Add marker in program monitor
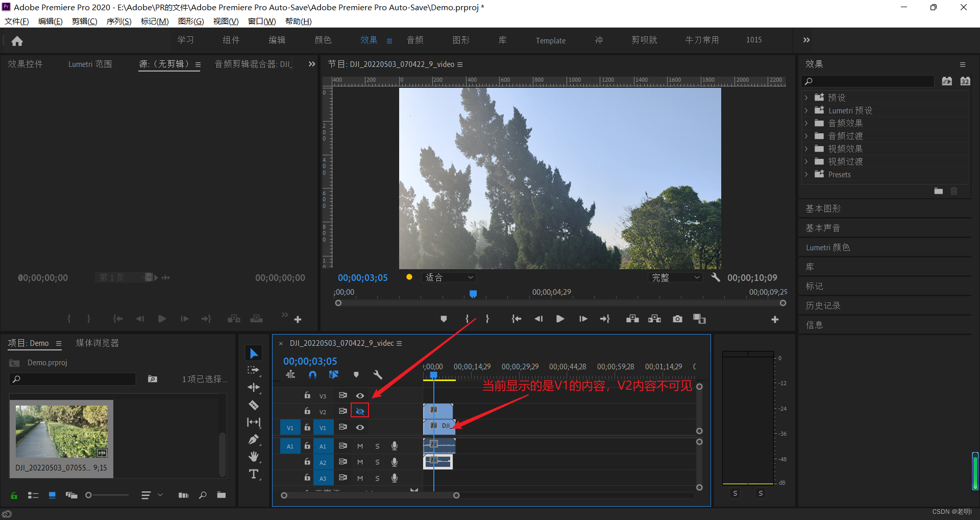This screenshot has height=520, width=980. point(444,319)
